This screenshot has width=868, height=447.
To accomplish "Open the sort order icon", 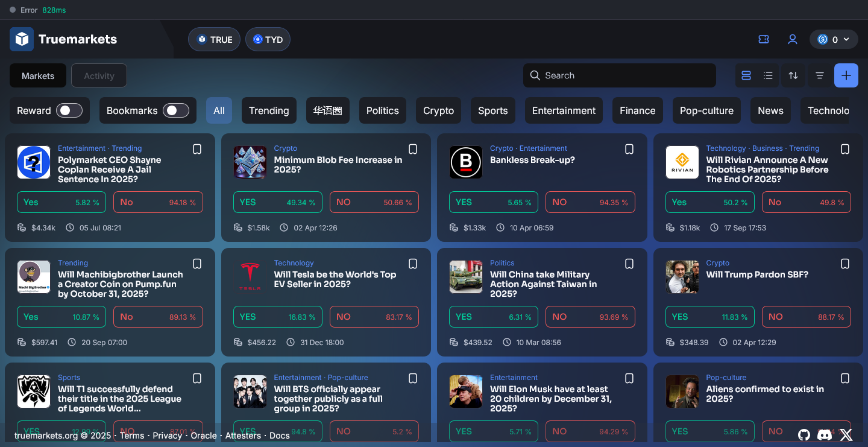I will (x=793, y=75).
